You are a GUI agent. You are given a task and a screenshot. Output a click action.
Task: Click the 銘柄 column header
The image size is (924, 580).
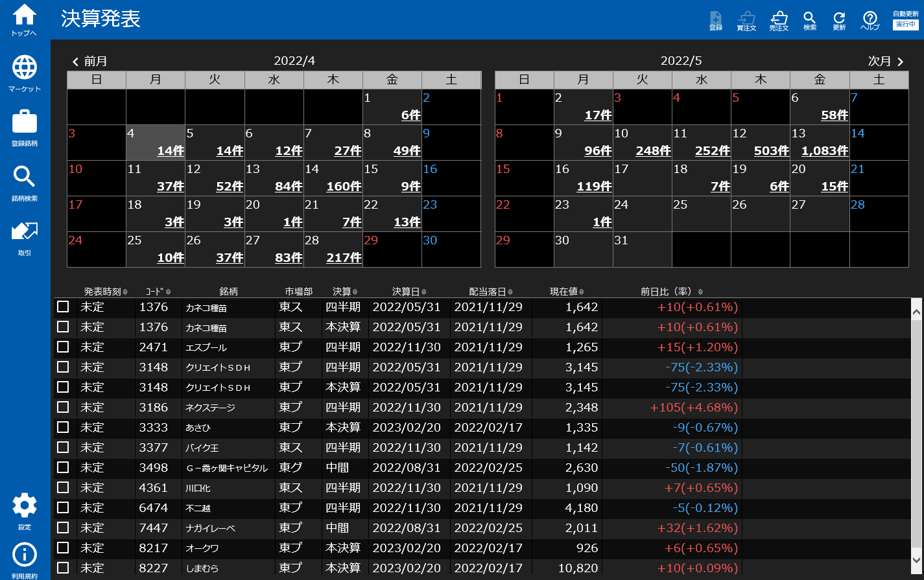click(229, 292)
